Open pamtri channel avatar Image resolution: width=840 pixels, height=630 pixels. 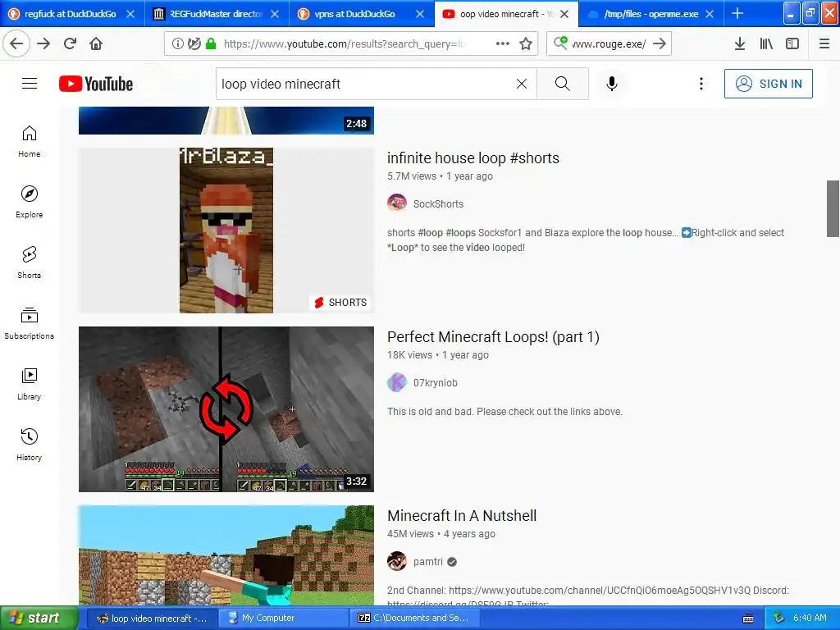(397, 561)
